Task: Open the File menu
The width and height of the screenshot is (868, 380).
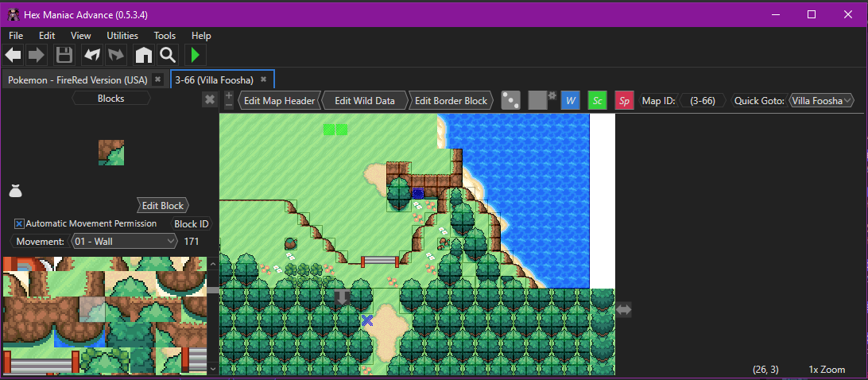Action: point(16,36)
